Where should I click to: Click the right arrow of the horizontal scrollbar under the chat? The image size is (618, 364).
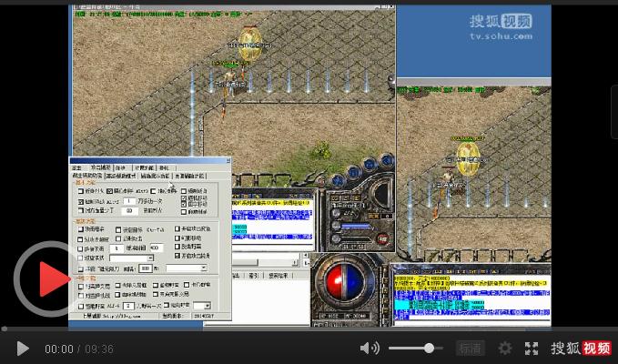295,262
